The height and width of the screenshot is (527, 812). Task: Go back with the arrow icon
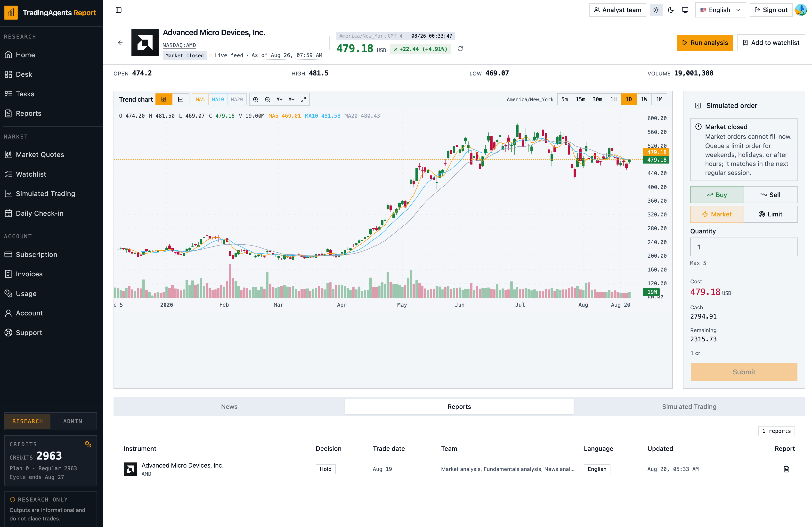coord(120,43)
